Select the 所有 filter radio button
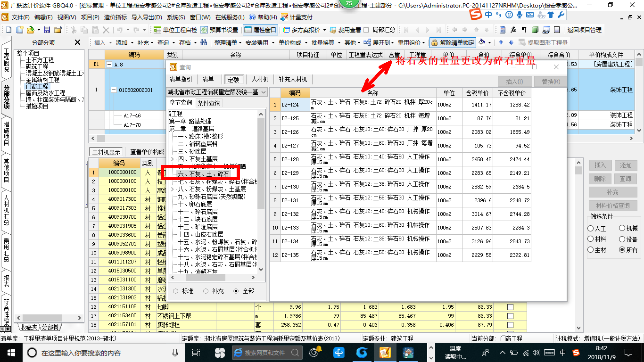Viewport: 644px width, 362px height. point(622,250)
